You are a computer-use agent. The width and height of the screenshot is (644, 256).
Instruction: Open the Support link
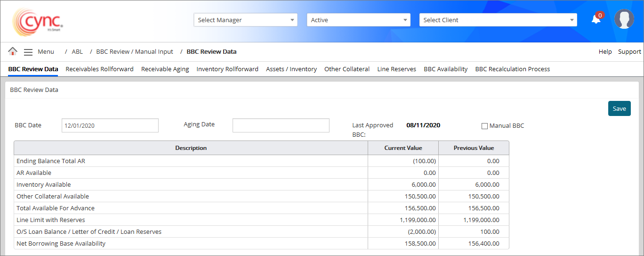point(629,52)
